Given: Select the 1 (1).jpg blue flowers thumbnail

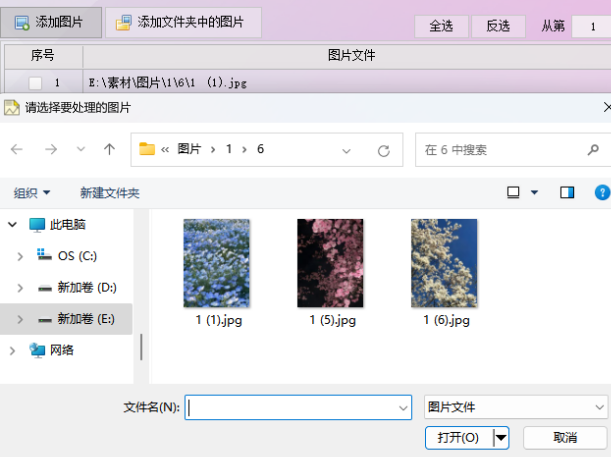Looking at the screenshot, I should click(217, 263).
